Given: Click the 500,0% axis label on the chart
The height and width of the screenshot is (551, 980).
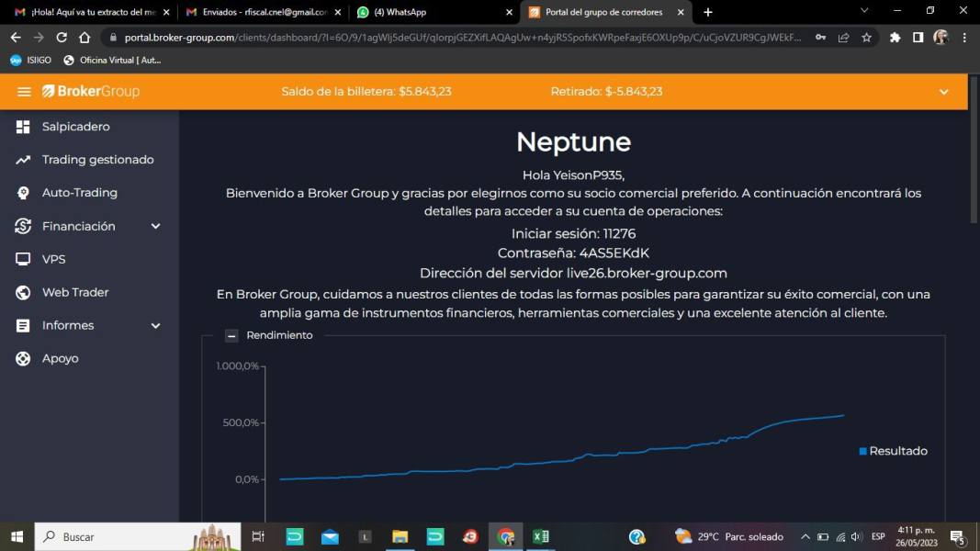Looking at the screenshot, I should point(241,423).
